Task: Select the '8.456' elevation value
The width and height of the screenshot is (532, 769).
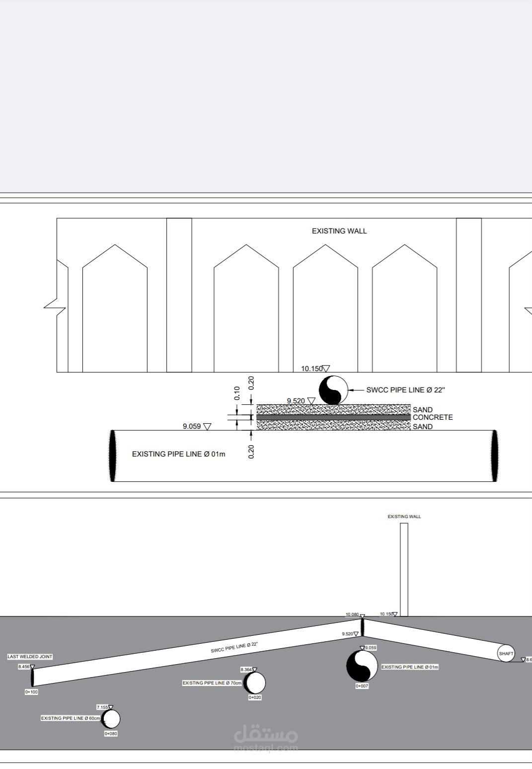Action: pos(24,667)
